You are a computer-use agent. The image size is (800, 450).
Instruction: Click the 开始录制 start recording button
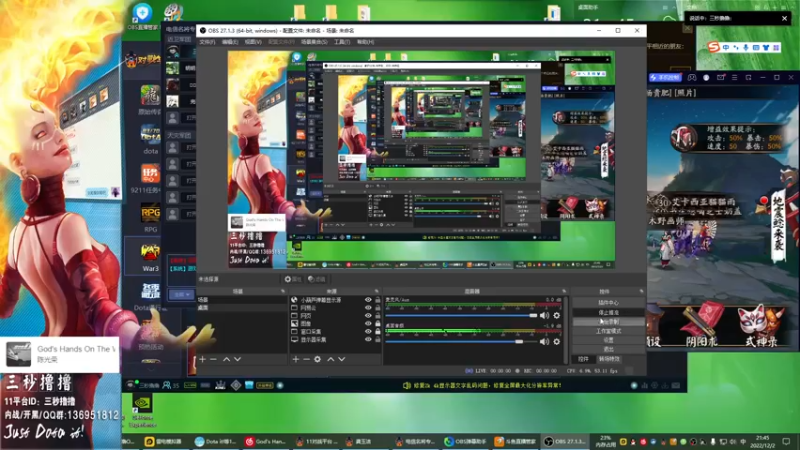coord(608,322)
